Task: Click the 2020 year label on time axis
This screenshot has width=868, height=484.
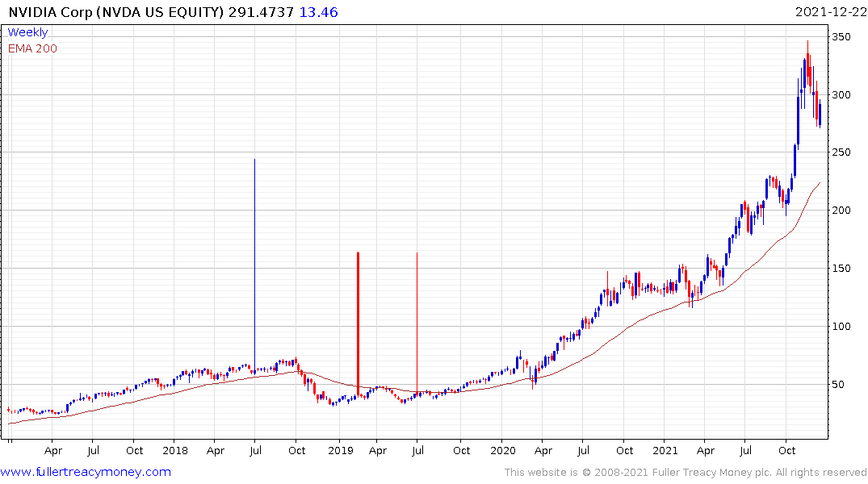Action: pos(503,450)
